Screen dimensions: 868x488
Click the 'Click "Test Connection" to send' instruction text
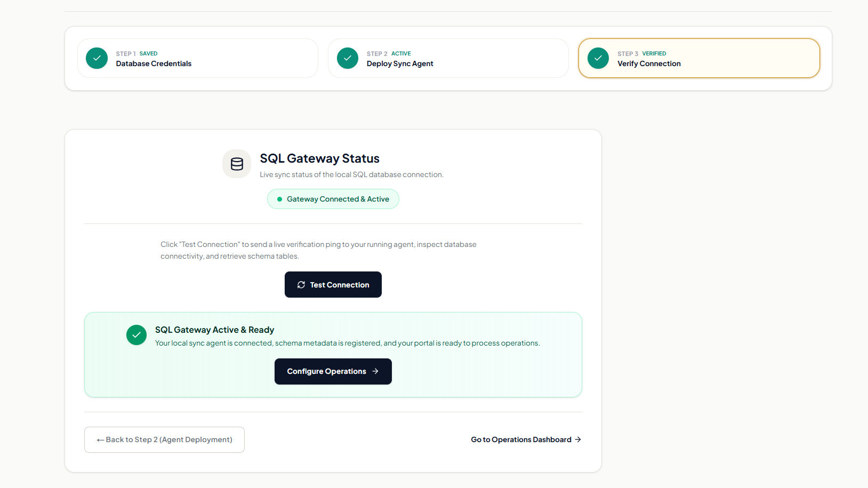click(x=319, y=250)
